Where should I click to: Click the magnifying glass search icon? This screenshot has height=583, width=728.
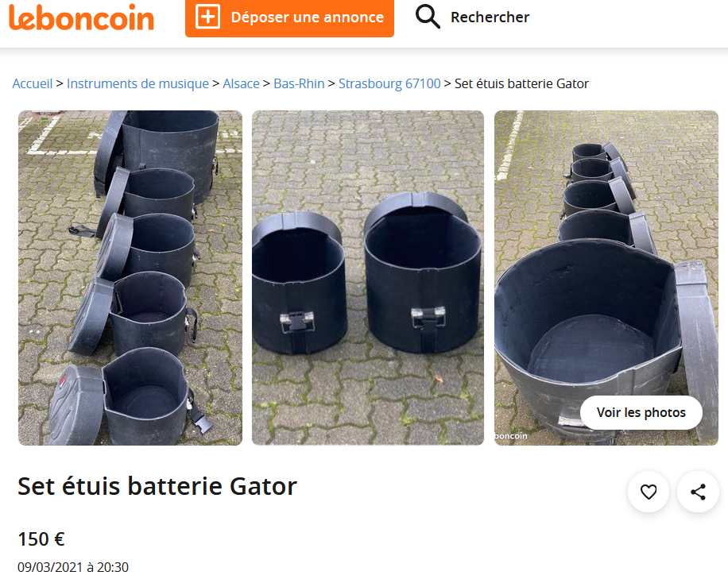click(x=428, y=17)
